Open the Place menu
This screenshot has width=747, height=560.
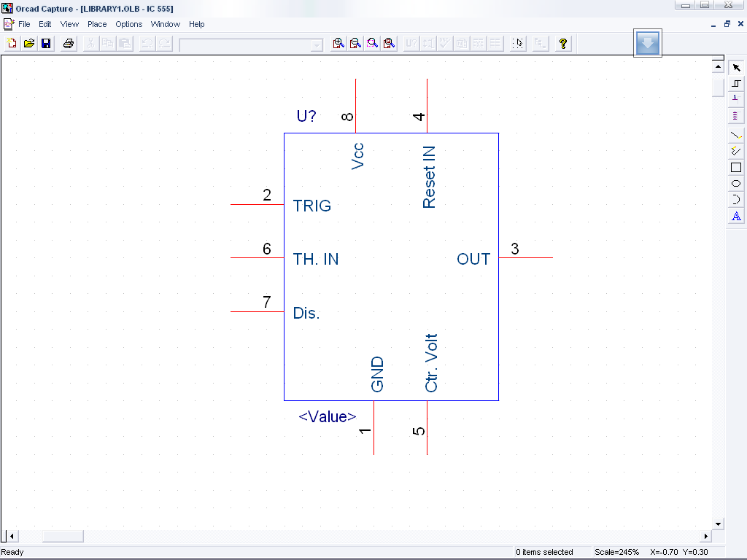(x=97, y=24)
